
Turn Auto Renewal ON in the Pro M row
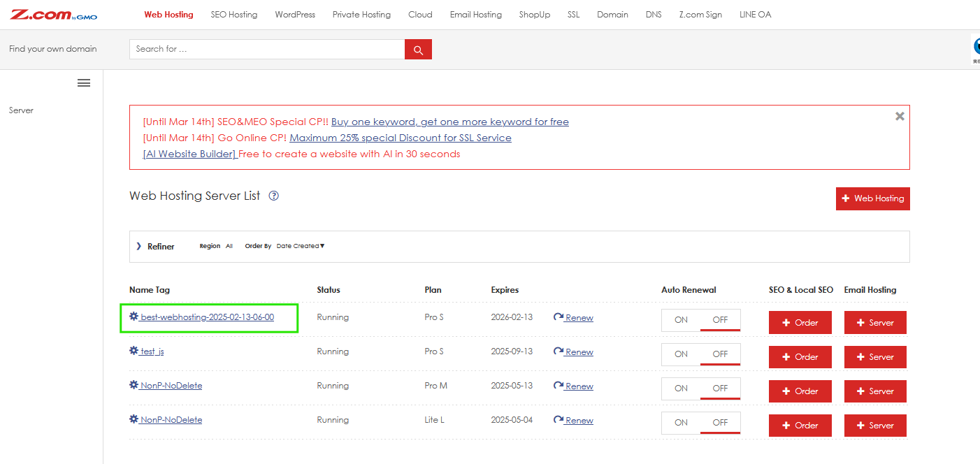[x=681, y=389]
